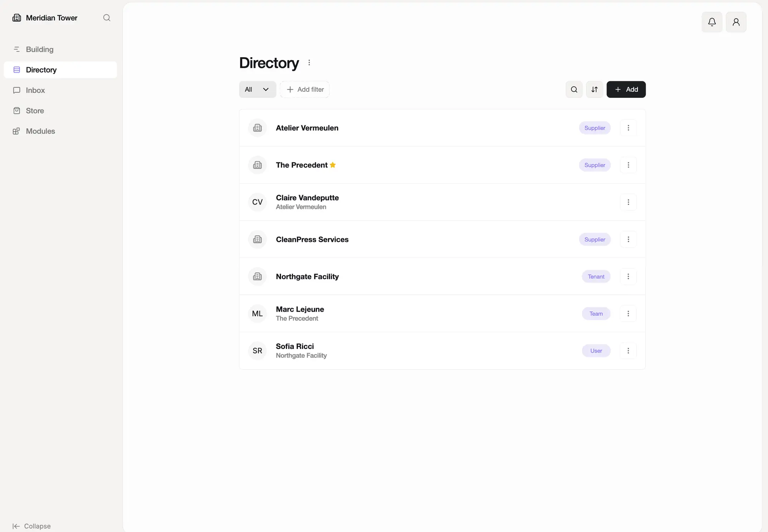Screen dimensions: 768x532
Task: Open Atelier Vermeulen row options menu
Action: click(x=628, y=128)
